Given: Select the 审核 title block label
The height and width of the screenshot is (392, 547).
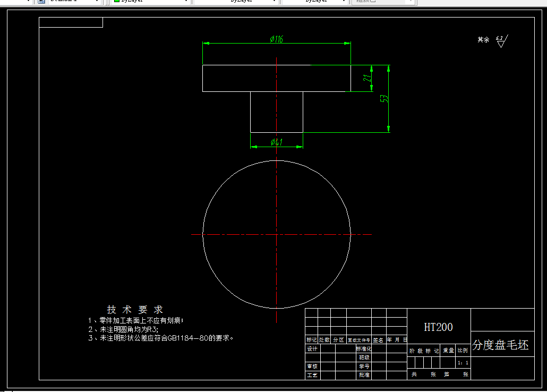Looking at the screenshot, I should [x=312, y=366].
